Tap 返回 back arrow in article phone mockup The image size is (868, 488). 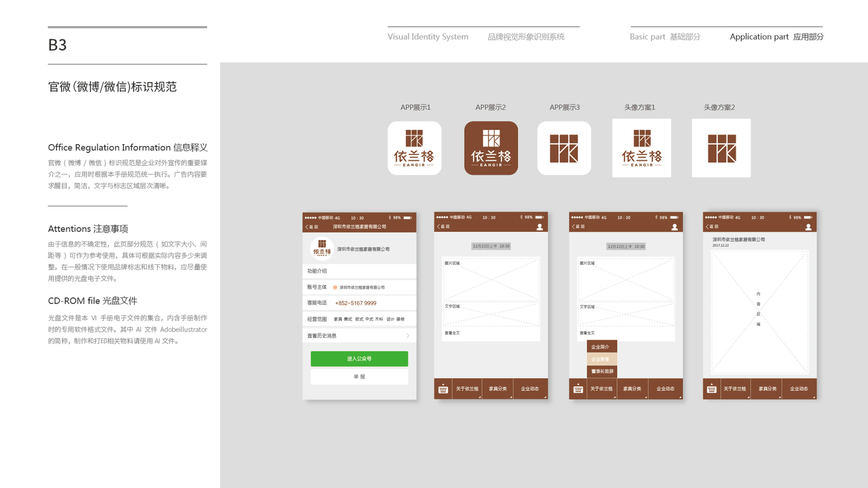[x=712, y=227]
